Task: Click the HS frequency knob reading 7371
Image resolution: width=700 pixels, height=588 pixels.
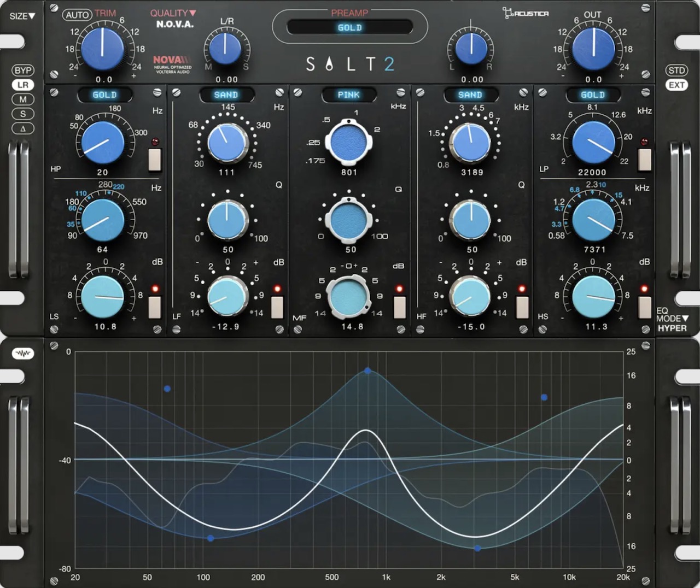Action: 593,220
